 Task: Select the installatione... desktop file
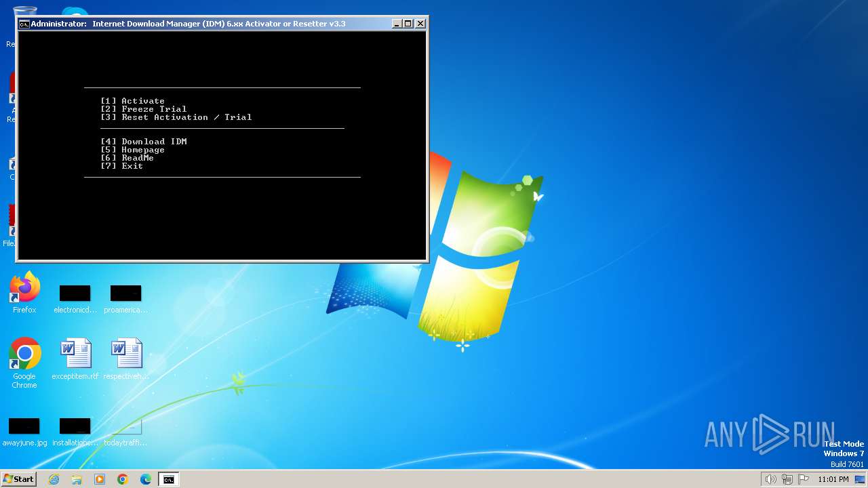point(75,431)
